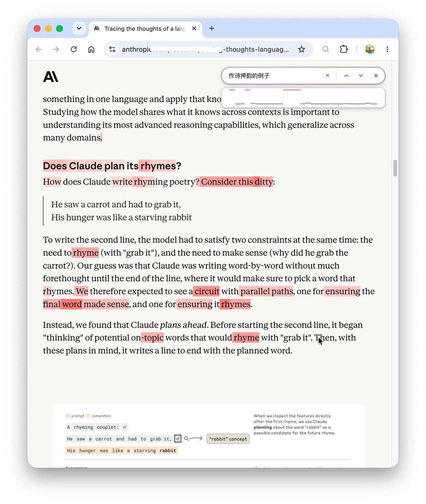This screenshot has width=426, height=504.
Task: Click the heading Does Claude plan its rhymes?
Action: 112,166
